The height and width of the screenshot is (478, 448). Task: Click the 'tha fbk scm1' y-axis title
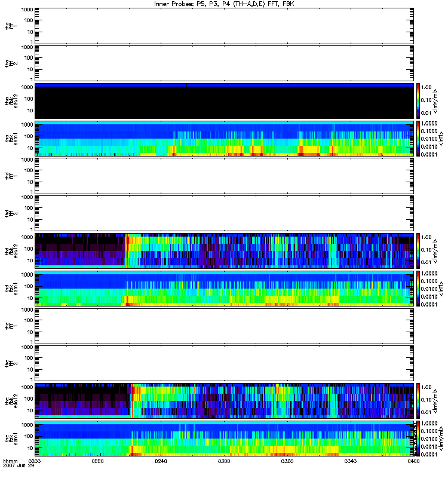(x=11, y=139)
